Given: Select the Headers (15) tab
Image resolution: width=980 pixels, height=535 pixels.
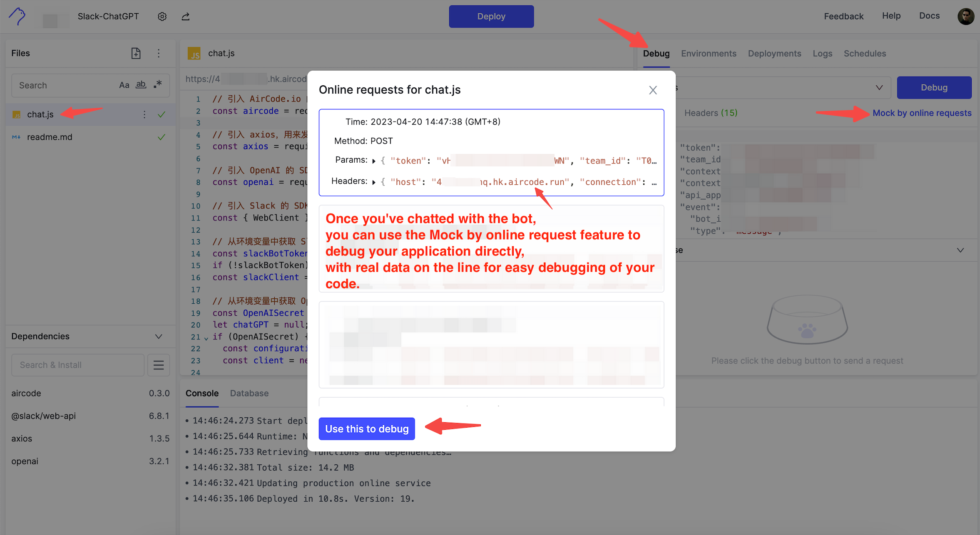Looking at the screenshot, I should [711, 113].
